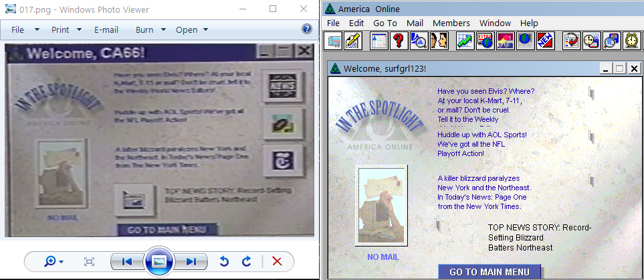
Task: Click the E-mail button in Photo Viewer
Action: (106, 29)
